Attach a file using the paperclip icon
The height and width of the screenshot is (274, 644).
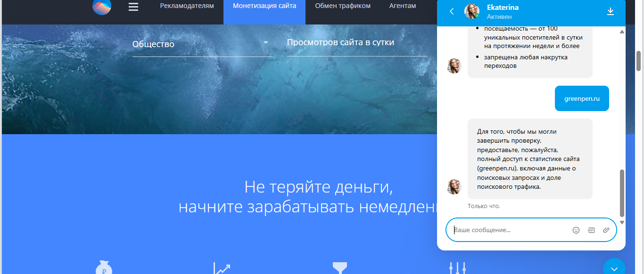606,230
